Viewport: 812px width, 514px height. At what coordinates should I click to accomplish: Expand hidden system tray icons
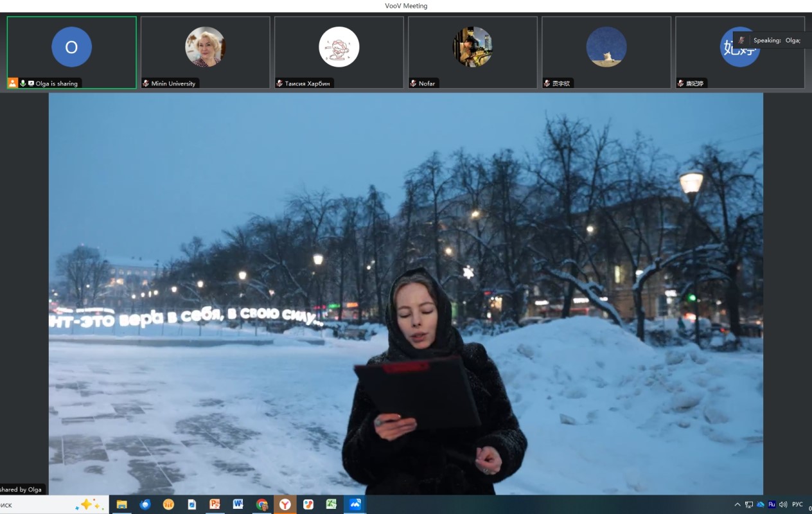(x=737, y=504)
